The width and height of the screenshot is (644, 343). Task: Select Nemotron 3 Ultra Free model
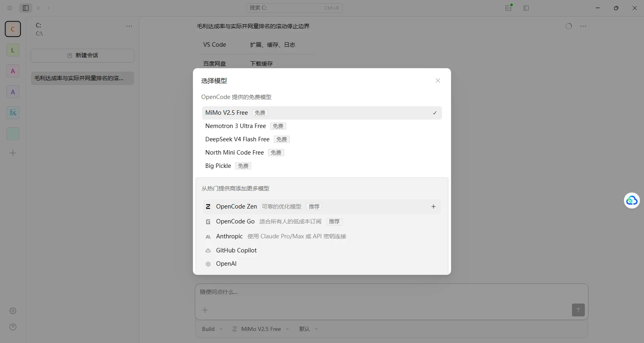(322, 126)
